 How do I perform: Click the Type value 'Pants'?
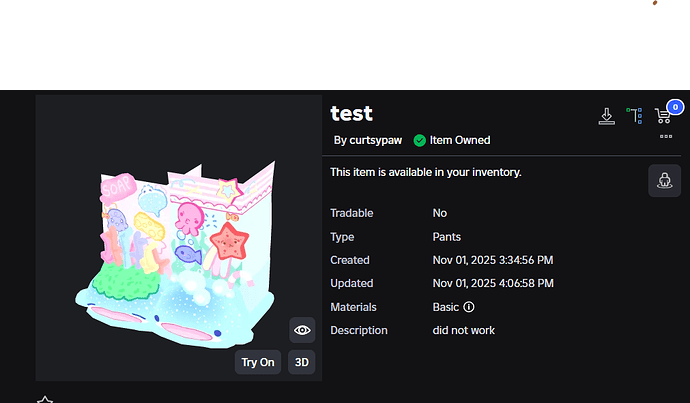pos(447,237)
